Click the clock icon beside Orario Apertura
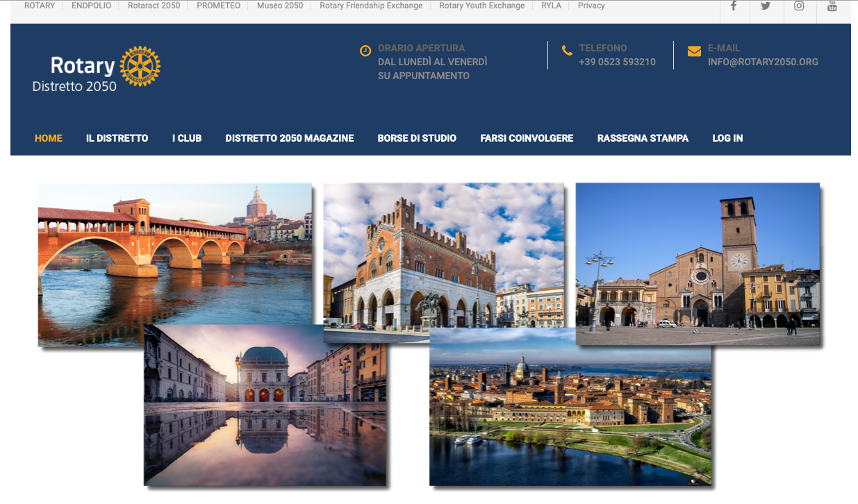Viewport: 858px width, 504px height. tap(365, 51)
